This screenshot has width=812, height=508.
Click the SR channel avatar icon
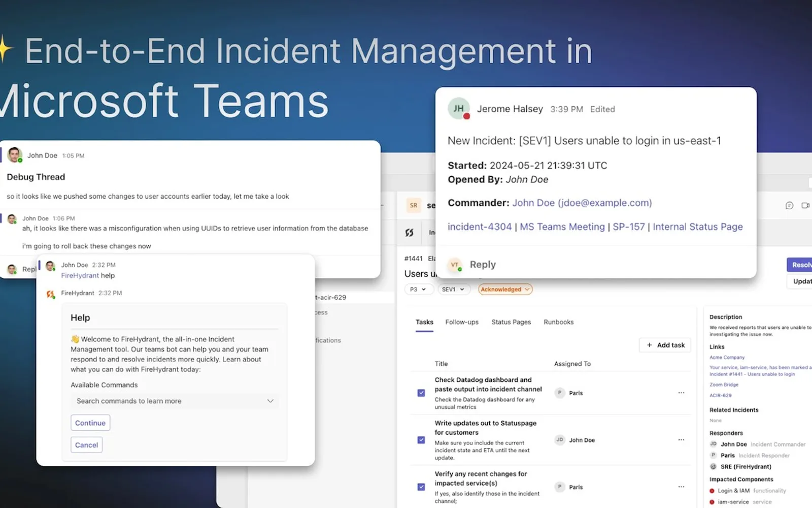point(414,205)
